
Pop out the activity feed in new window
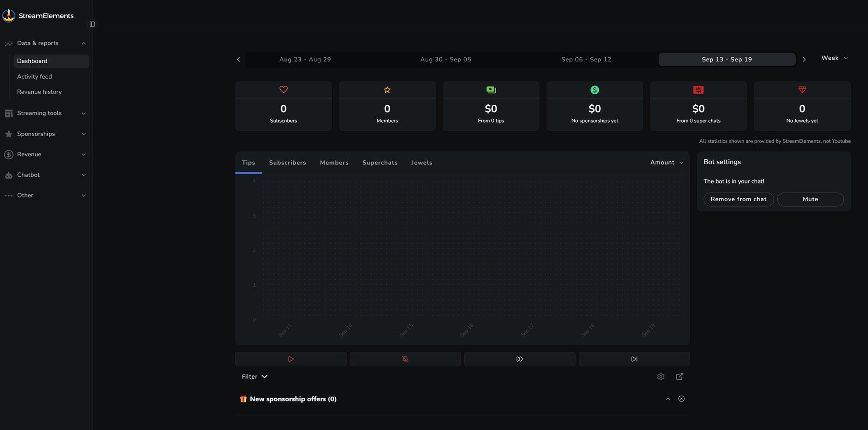pos(679,376)
